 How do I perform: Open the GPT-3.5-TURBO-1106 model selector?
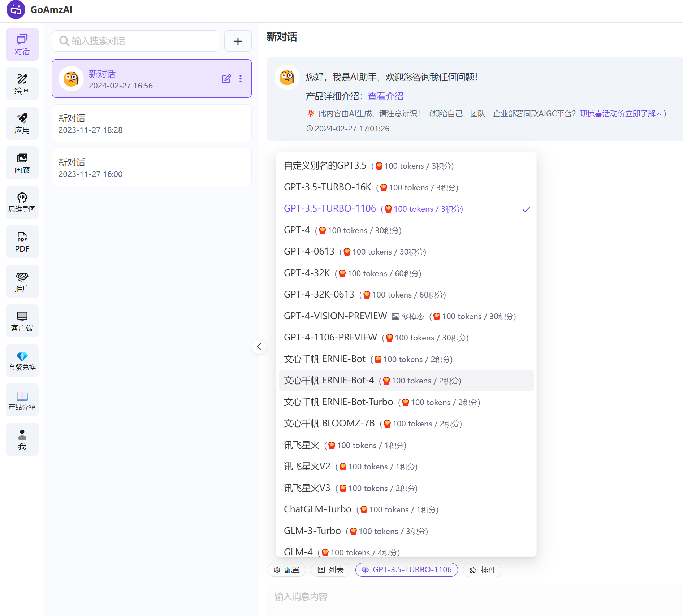pyautogui.click(x=407, y=570)
